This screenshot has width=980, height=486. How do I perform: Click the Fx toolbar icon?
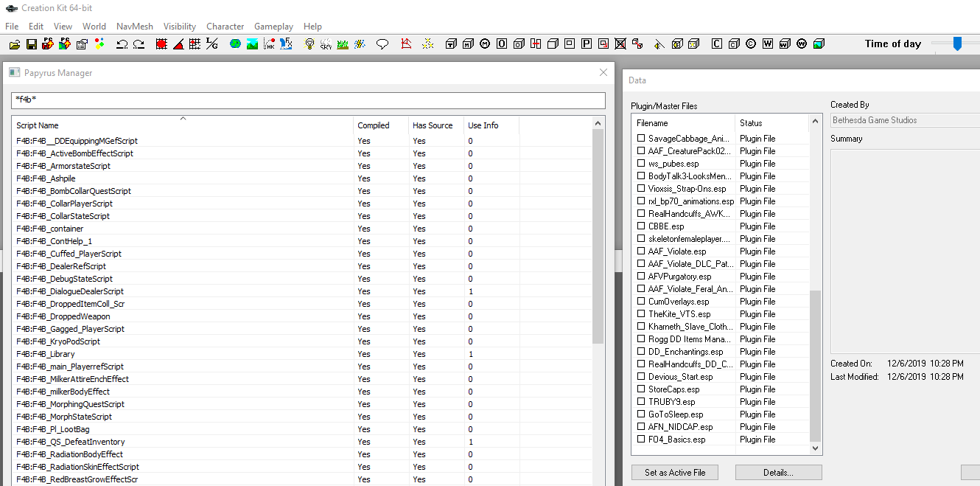286,44
